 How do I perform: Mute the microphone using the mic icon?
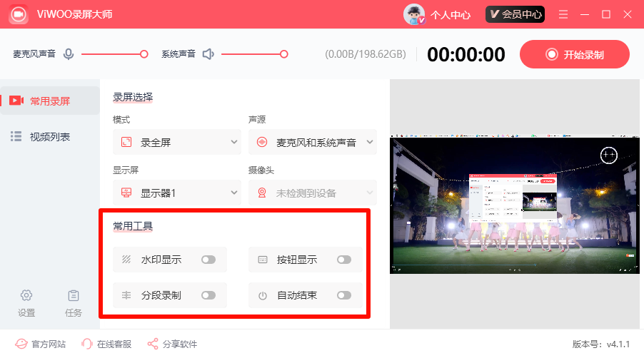tap(69, 53)
